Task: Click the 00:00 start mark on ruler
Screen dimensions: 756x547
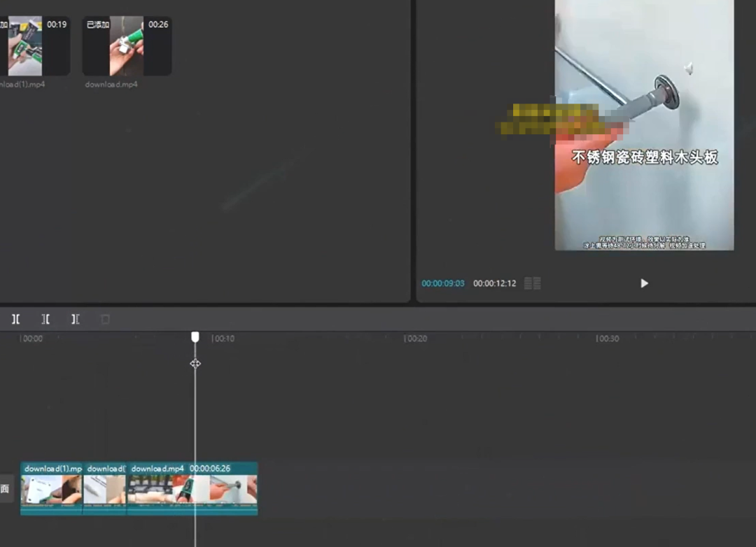Action: (x=31, y=339)
